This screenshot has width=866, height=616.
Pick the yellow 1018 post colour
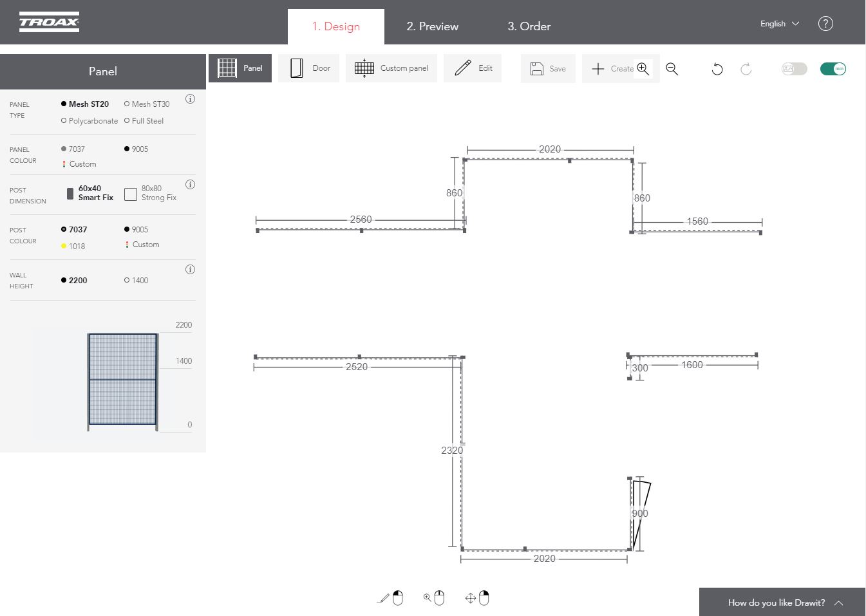click(x=73, y=247)
